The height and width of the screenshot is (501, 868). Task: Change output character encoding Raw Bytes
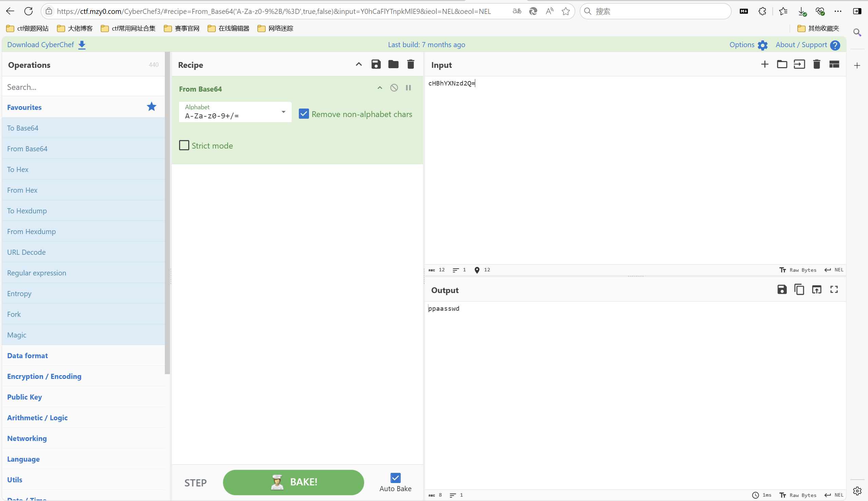(x=798, y=495)
